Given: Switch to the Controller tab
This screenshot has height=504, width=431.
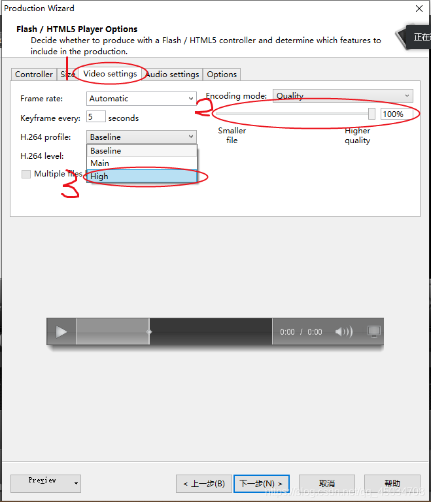Looking at the screenshot, I should [x=34, y=75].
